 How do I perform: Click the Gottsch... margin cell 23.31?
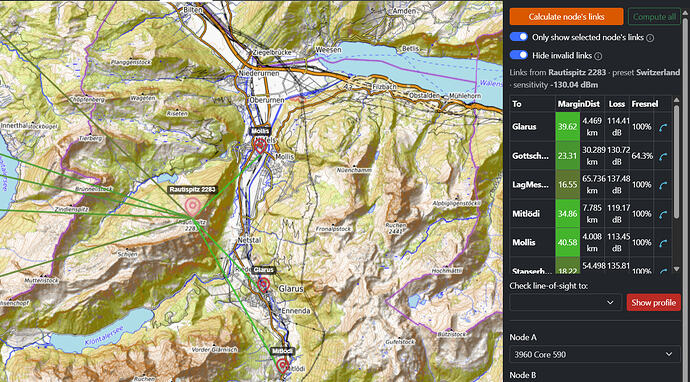[568, 156]
